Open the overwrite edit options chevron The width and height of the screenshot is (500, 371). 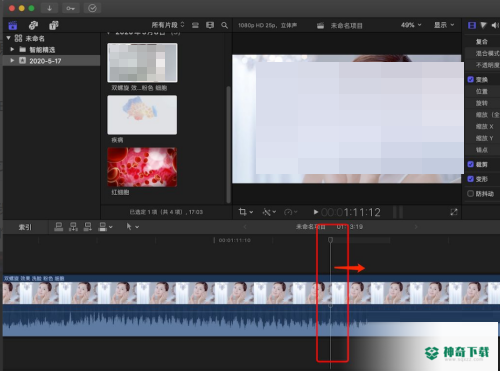coord(111,227)
